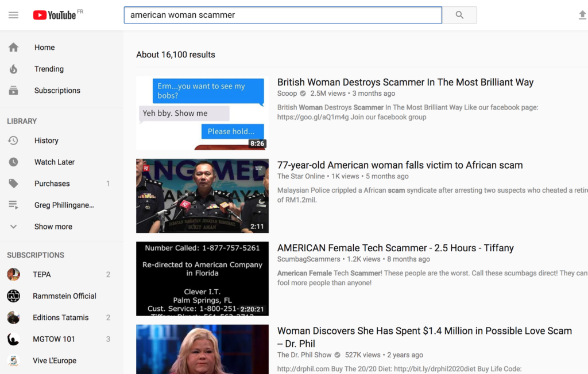This screenshot has height=374, width=588.
Task: Visit the ScumbagScammers channel
Action: point(308,259)
